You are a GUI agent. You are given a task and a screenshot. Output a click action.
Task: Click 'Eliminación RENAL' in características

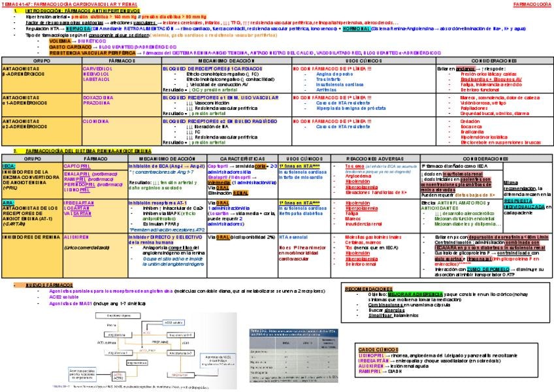coord(228,193)
